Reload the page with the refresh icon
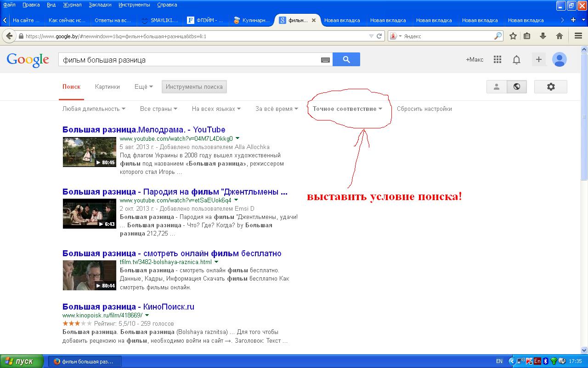Viewport: 588px width, 368px height. 379,36
